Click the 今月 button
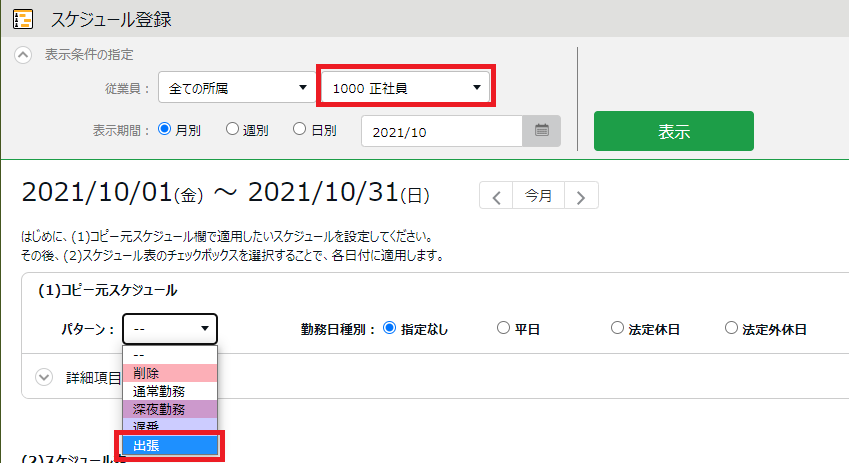The image size is (849, 463). [538, 196]
